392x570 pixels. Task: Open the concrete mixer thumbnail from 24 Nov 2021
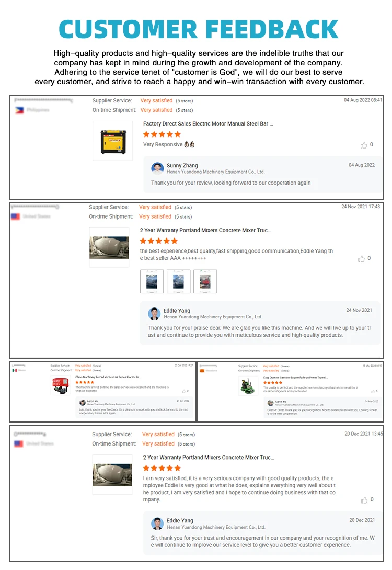(109, 247)
